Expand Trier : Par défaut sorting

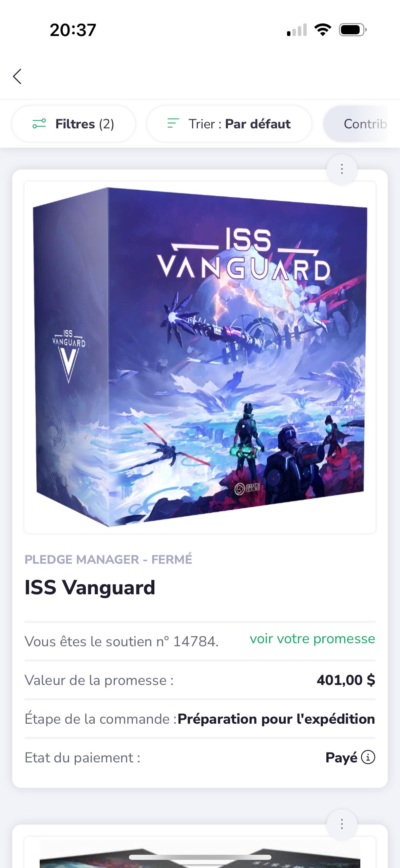click(x=229, y=124)
